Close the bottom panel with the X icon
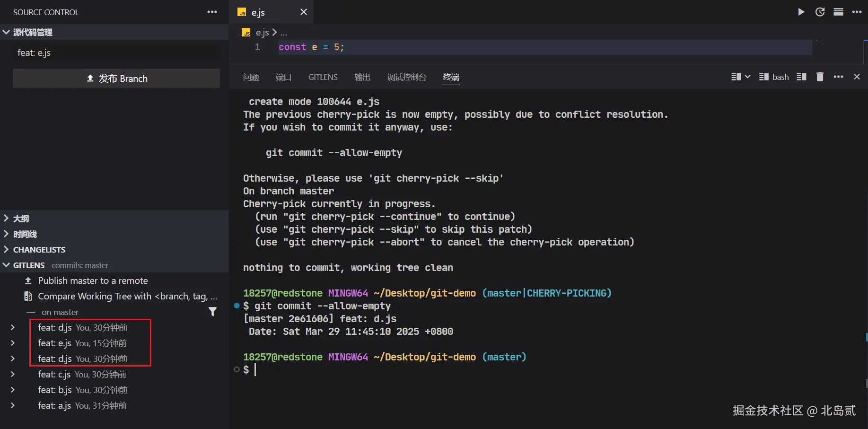Screen dimensions: 868x429 click(x=857, y=77)
